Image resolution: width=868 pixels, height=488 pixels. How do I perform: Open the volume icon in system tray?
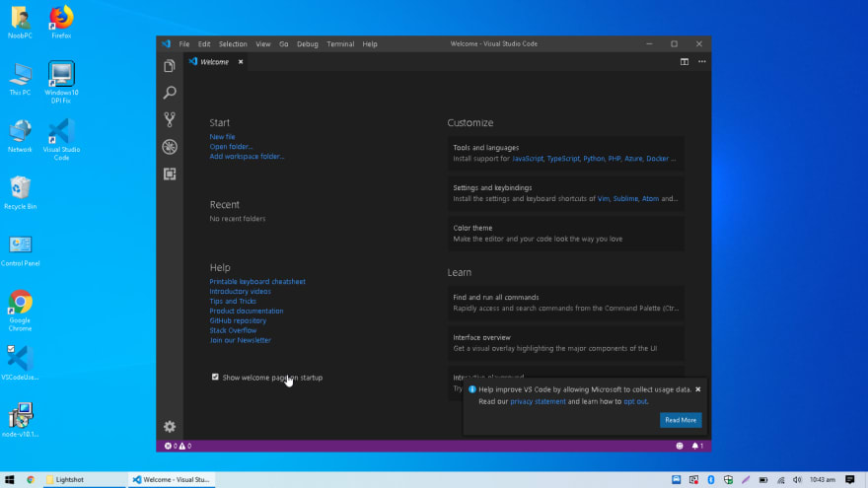click(797, 480)
